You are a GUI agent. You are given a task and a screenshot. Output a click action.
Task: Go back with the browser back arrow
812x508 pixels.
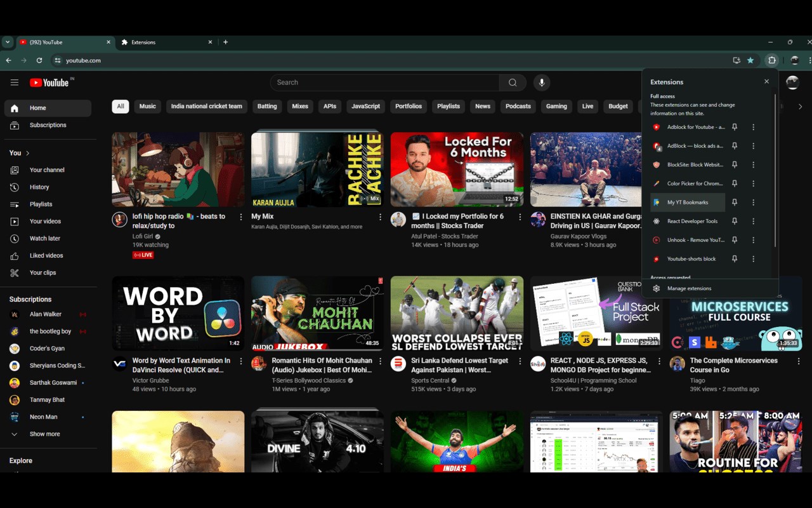9,60
